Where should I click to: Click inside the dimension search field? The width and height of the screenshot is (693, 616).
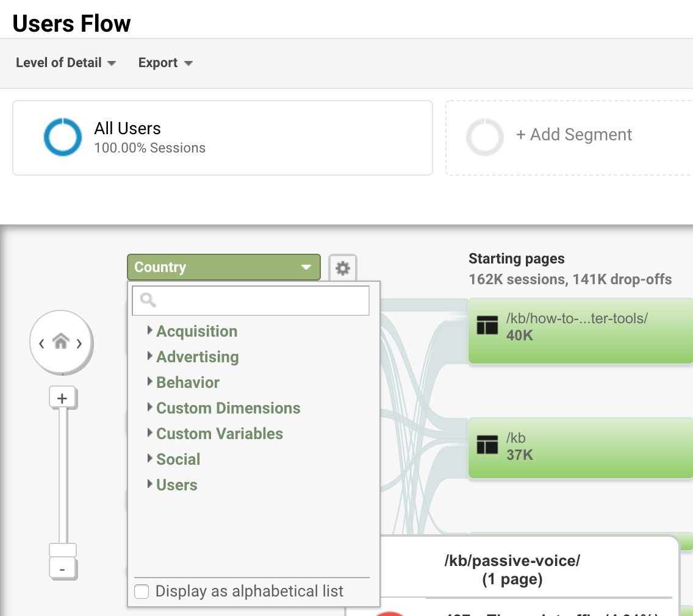pyautogui.click(x=256, y=300)
